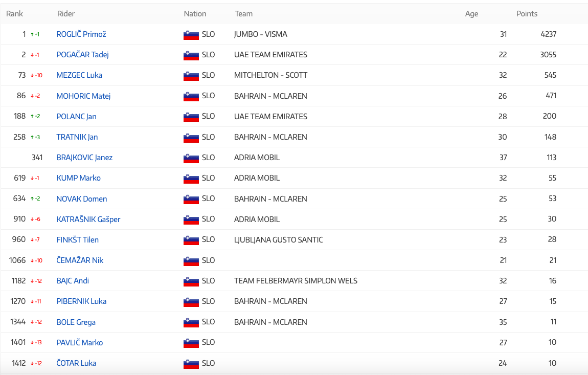Click the Slovenian flag icon in Roglič row
Image resolution: width=588 pixels, height=375 pixels.
[x=191, y=35]
